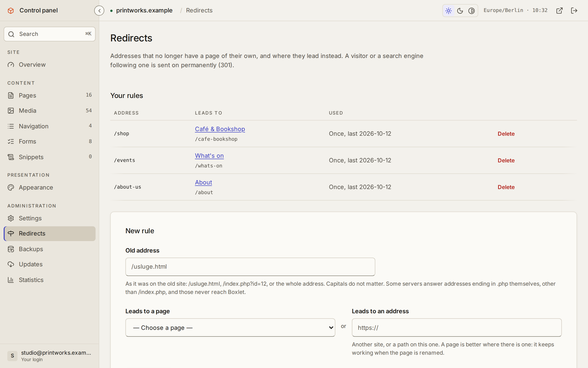
Task: Open the Café & Bookshop page link
Action: pyautogui.click(x=220, y=129)
